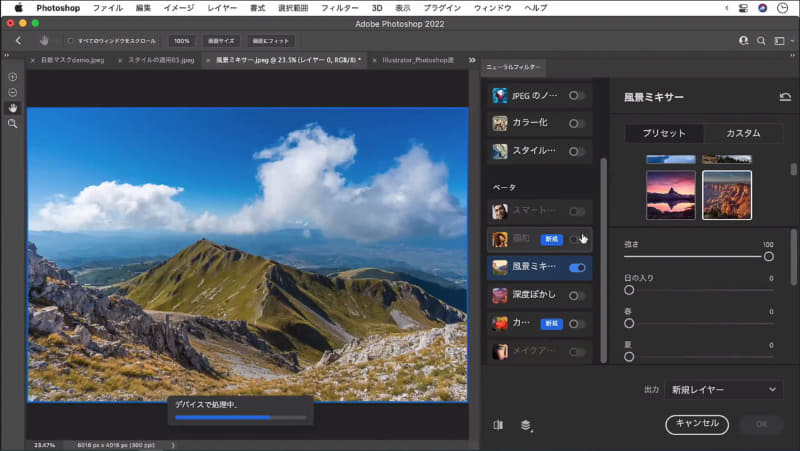Click the layer preview stack icon

[526, 424]
